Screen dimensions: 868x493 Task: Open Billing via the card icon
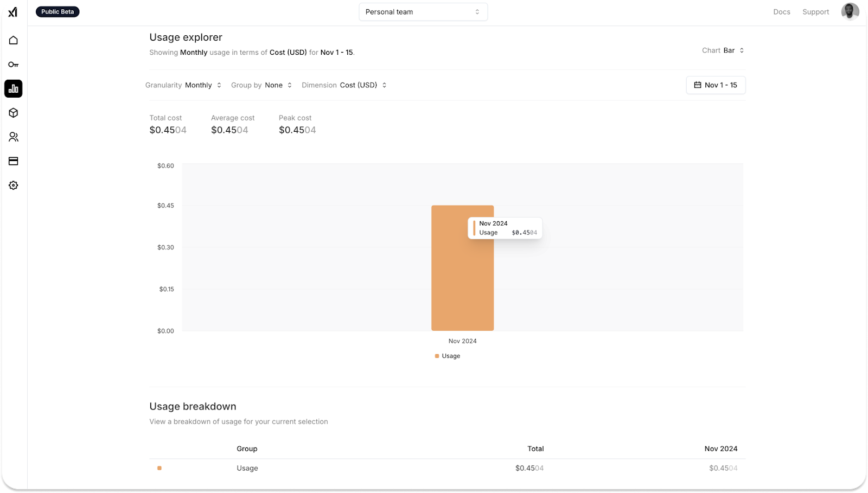(13, 161)
